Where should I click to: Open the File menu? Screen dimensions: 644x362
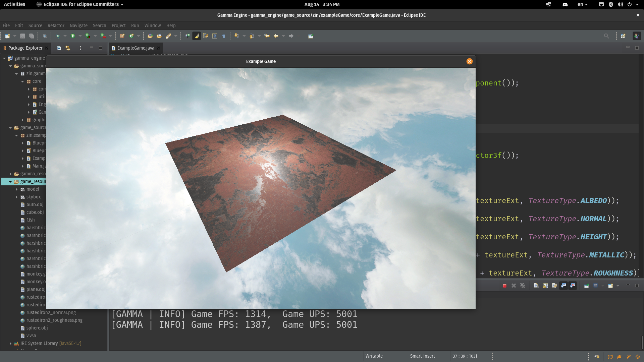click(6, 25)
